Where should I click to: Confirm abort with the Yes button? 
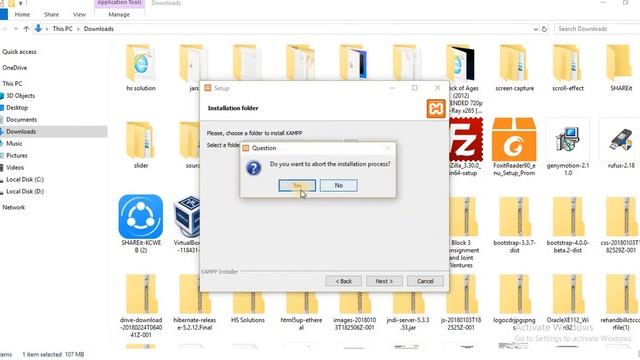coord(297,185)
